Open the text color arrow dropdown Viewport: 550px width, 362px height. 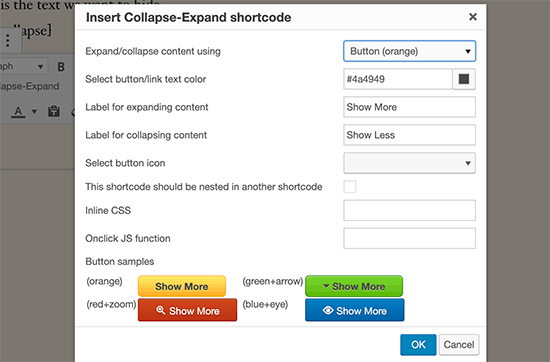point(34,112)
